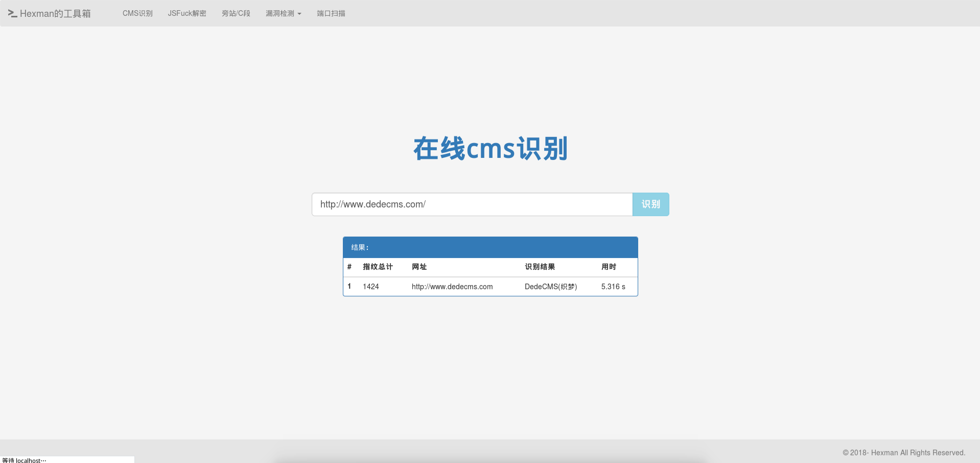The height and width of the screenshot is (463, 980).
Task: Open the http://www.dedecms.com link in results
Action: pyautogui.click(x=452, y=287)
